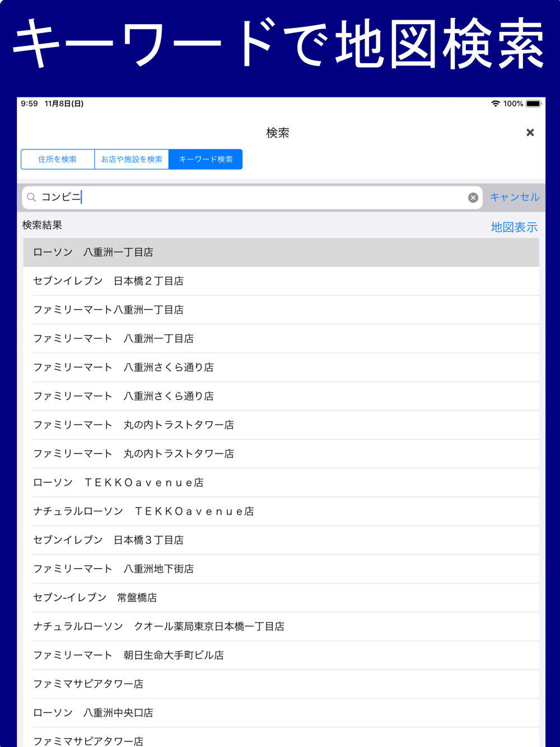Select ナチュラルローソン クオール薬局東京日本橋一丁目店
560x747 pixels.
(x=281, y=627)
